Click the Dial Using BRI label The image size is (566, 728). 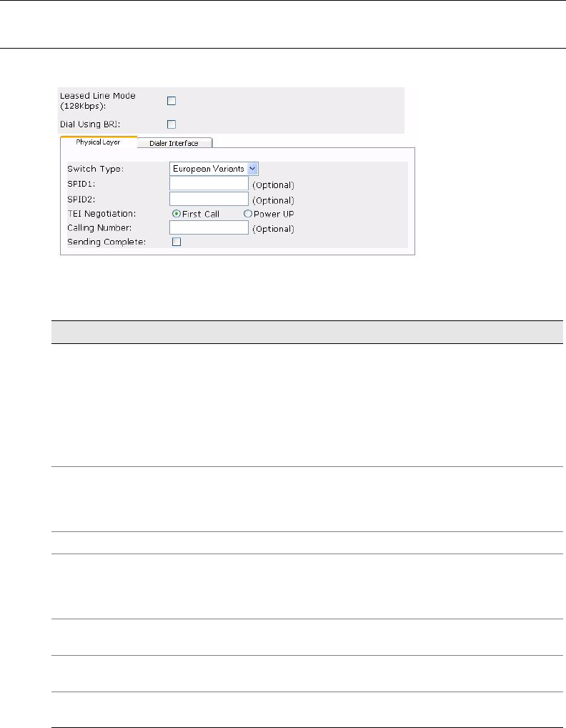(90, 124)
